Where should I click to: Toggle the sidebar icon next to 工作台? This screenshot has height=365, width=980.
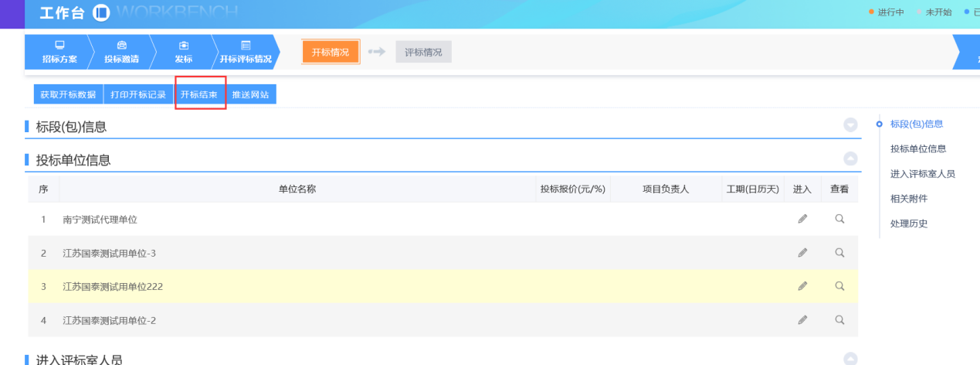[x=101, y=13]
